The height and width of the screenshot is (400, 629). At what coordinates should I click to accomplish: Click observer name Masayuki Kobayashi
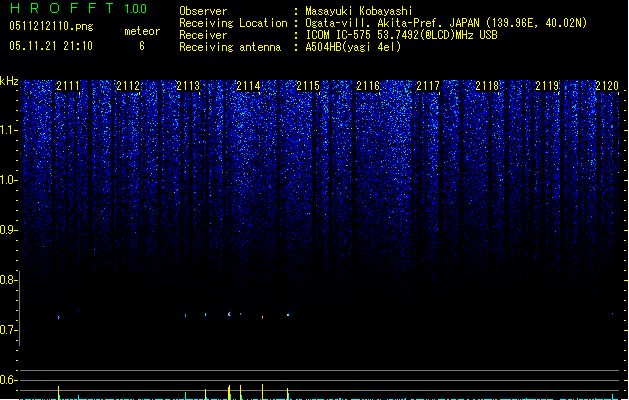pos(359,11)
